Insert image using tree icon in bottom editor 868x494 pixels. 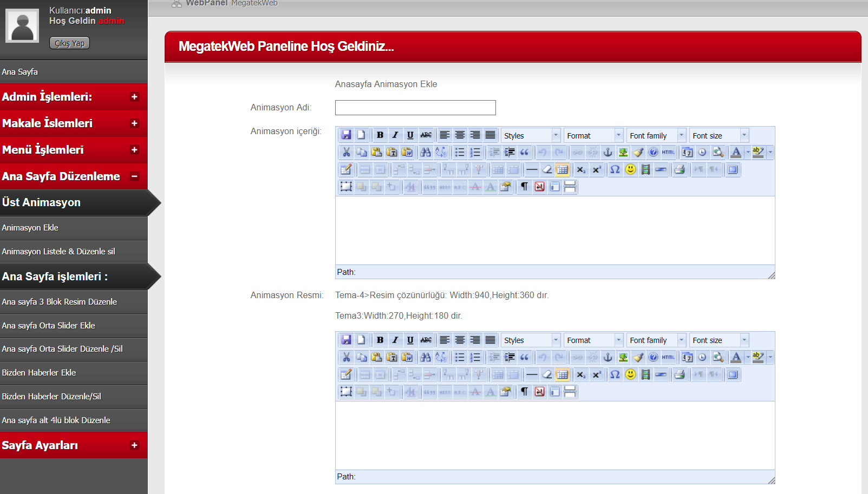623,358
